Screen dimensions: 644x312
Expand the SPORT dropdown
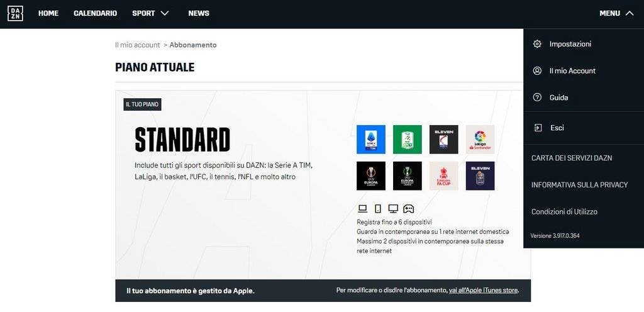[x=150, y=14]
